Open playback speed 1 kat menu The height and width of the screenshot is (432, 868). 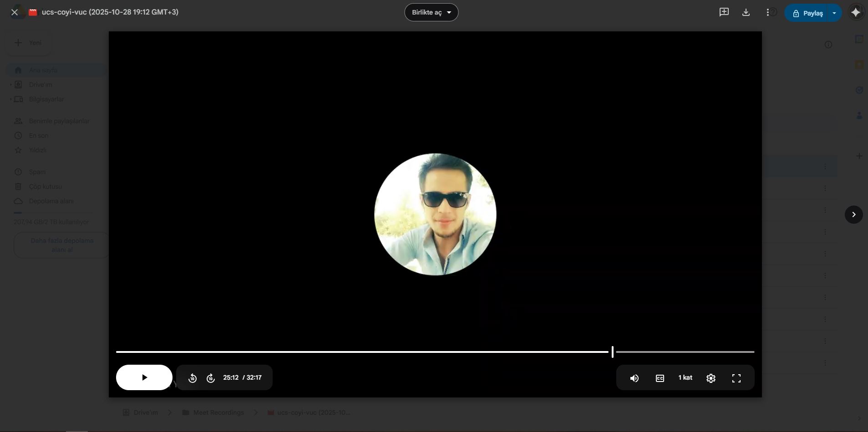pos(685,377)
